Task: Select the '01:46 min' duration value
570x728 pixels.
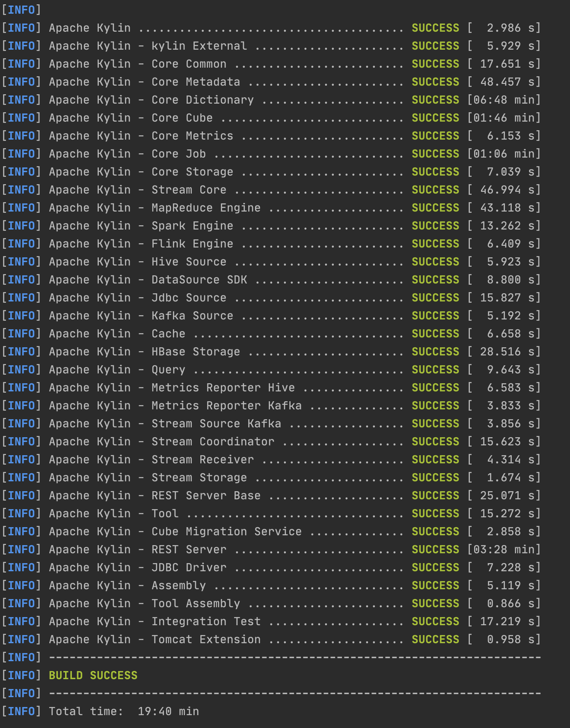Action: pyautogui.click(x=504, y=118)
